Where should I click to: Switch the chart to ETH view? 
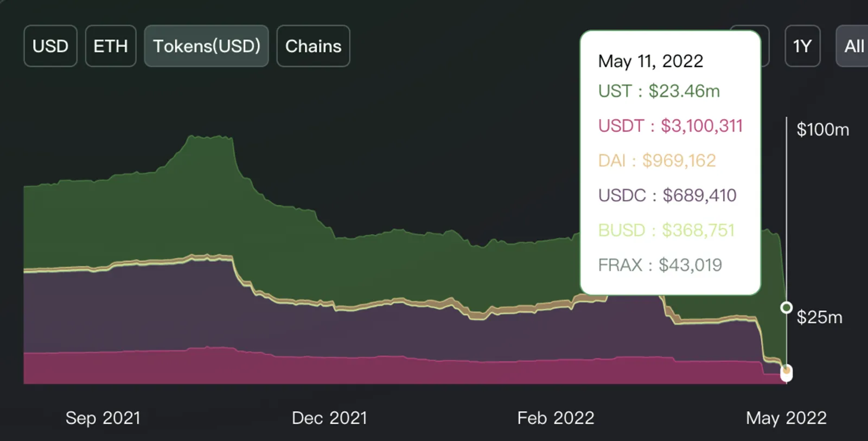111,46
